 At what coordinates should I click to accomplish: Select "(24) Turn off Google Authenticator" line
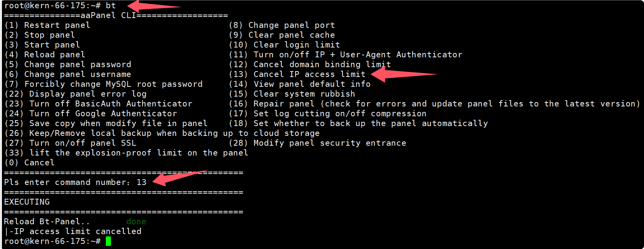coord(91,114)
